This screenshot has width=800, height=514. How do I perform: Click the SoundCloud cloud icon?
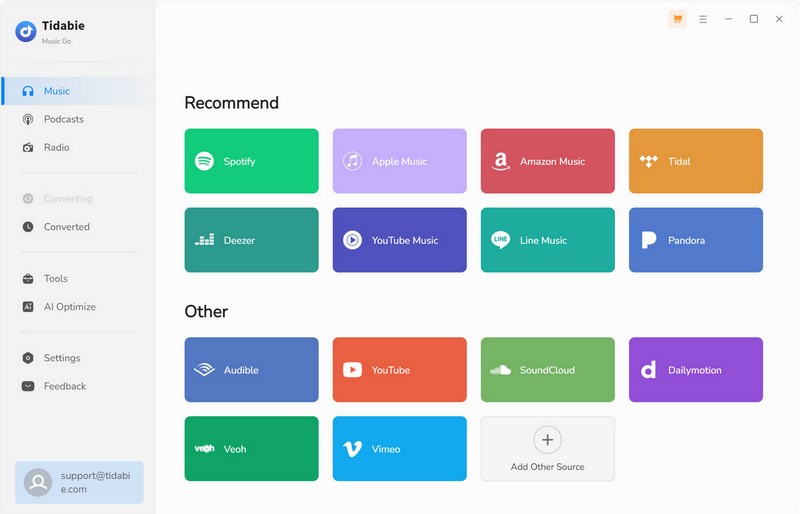500,370
